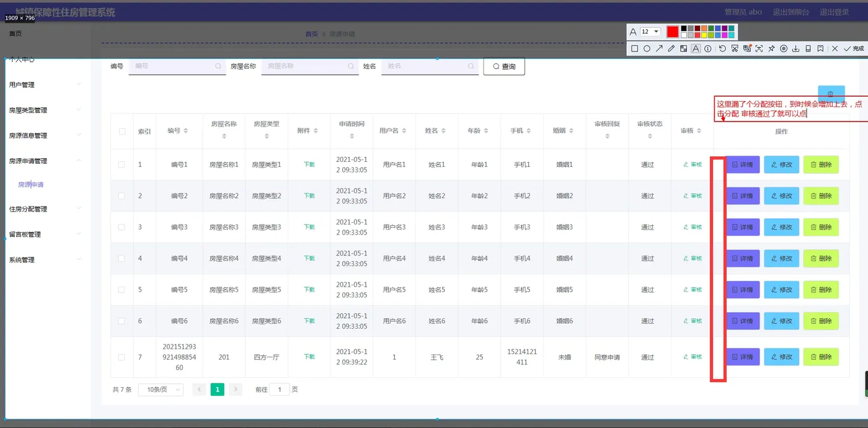Focus the 姓名 search input field
This screenshot has width=868, height=428.
(x=430, y=66)
